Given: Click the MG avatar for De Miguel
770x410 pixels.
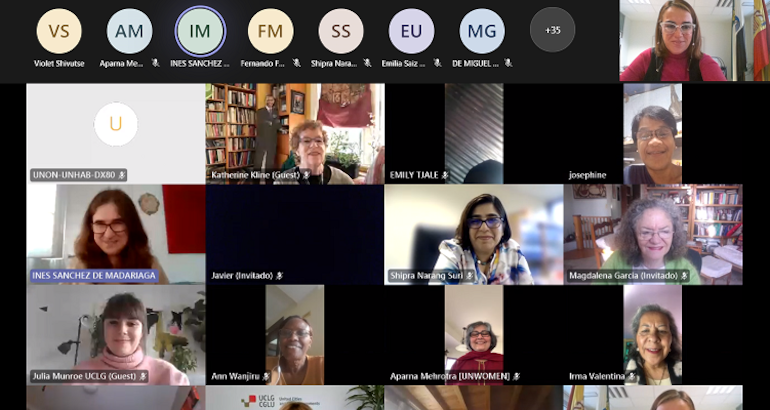Looking at the screenshot, I should pyautogui.click(x=482, y=31).
